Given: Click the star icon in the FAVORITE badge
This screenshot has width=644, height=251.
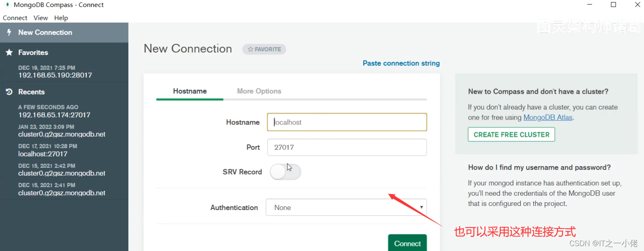Looking at the screenshot, I should pyautogui.click(x=250, y=49).
